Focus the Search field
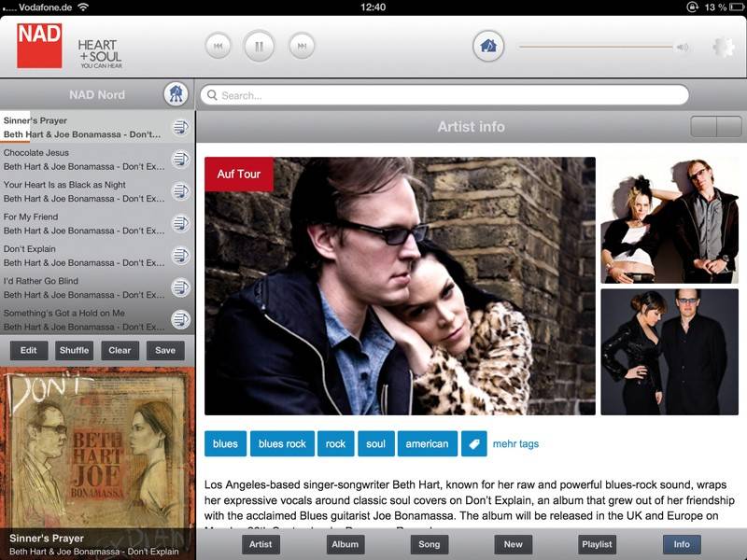This screenshot has height=560, width=747. (444, 95)
